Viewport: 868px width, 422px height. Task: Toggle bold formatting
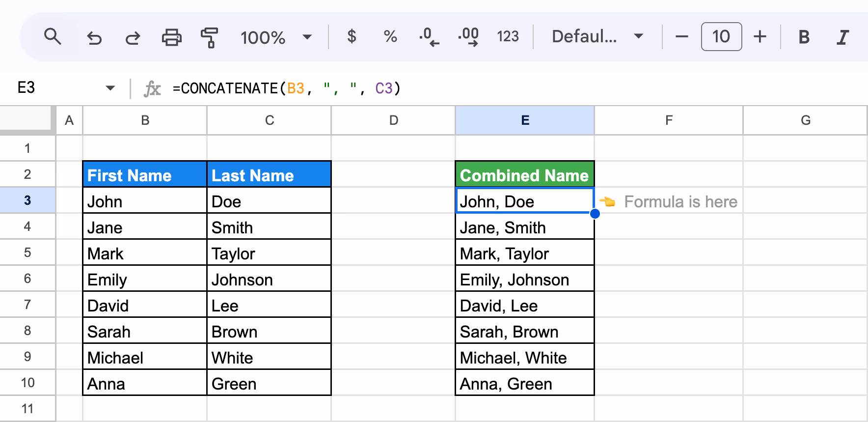pyautogui.click(x=804, y=37)
